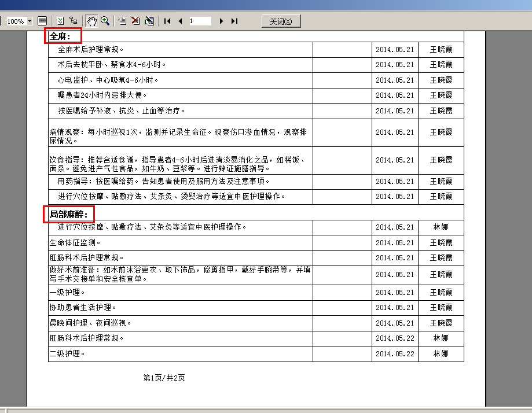Viewport: 532px width, 413px height.
Task: Click the edit page pencil icon
Action: (149, 21)
